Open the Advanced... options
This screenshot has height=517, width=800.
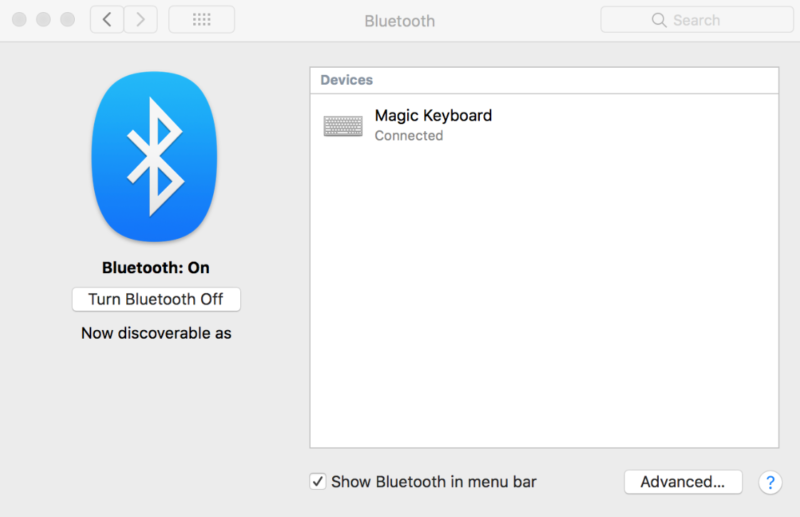pos(682,482)
